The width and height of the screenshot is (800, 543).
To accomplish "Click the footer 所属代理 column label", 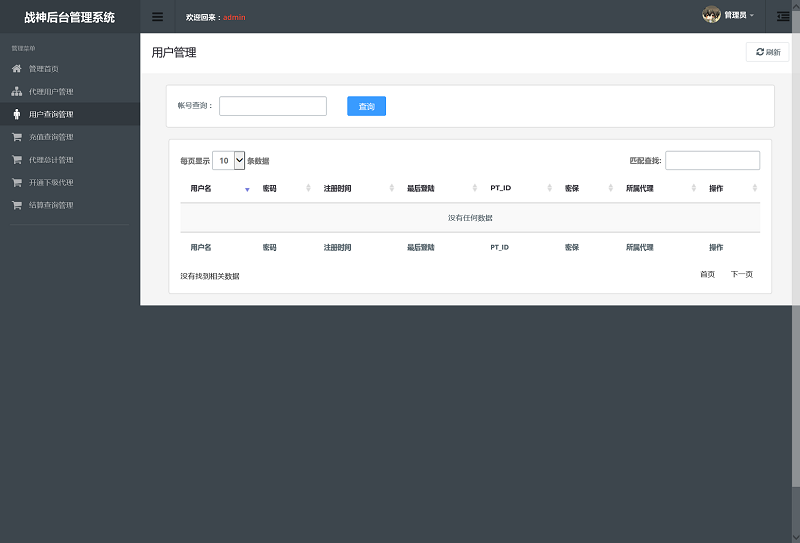I will pos(640,248).
